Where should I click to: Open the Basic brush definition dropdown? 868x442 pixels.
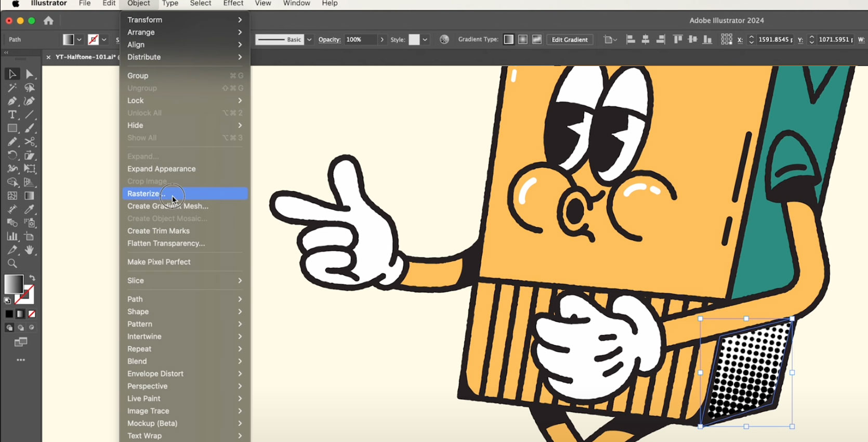(309, 40)
